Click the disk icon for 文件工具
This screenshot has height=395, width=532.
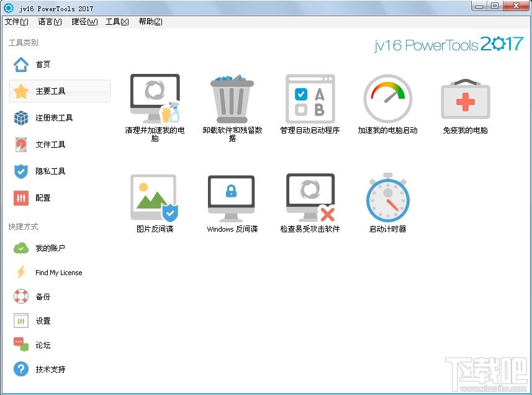(x=21, y=144)
